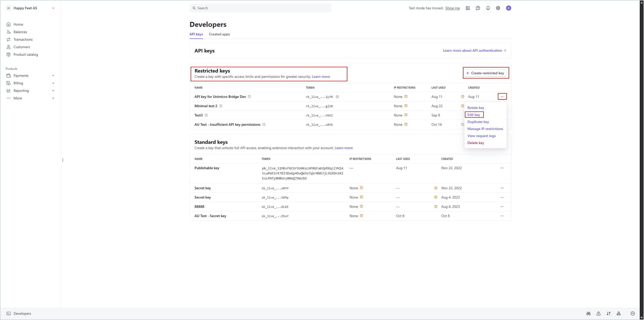Copy the rk_live_...2yYR token icon
The image size is (644, 320).
[337, 97]
